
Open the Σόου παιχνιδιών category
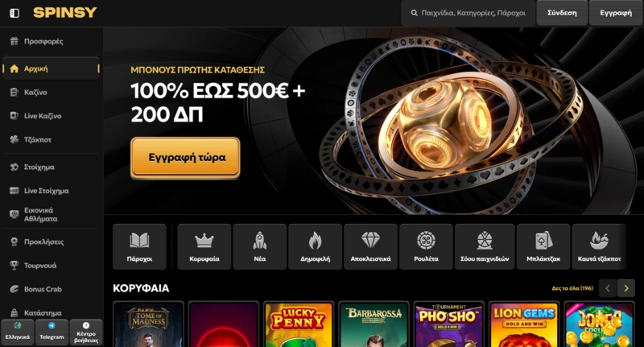(x=485, y=246)
